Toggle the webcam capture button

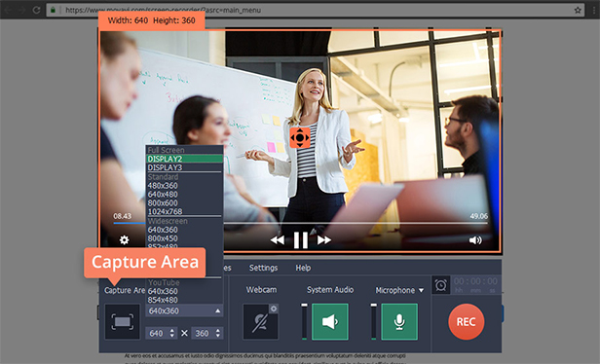click(261, 321)
